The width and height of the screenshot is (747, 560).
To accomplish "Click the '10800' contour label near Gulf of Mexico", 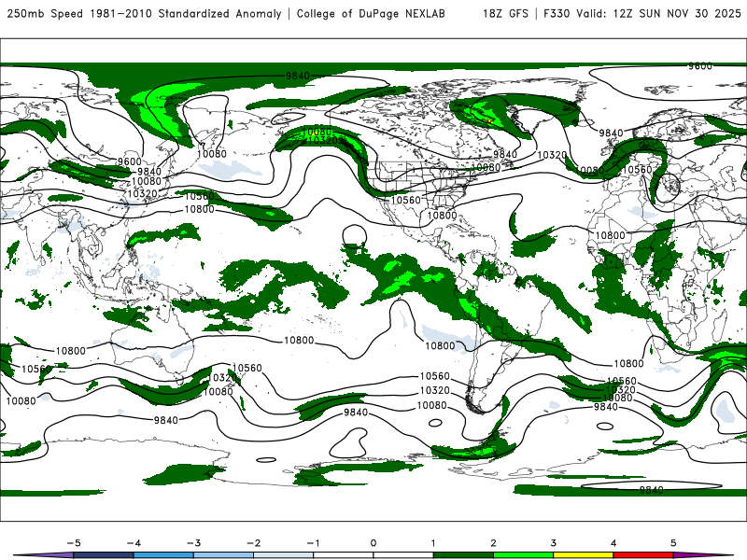I will 442,216.
